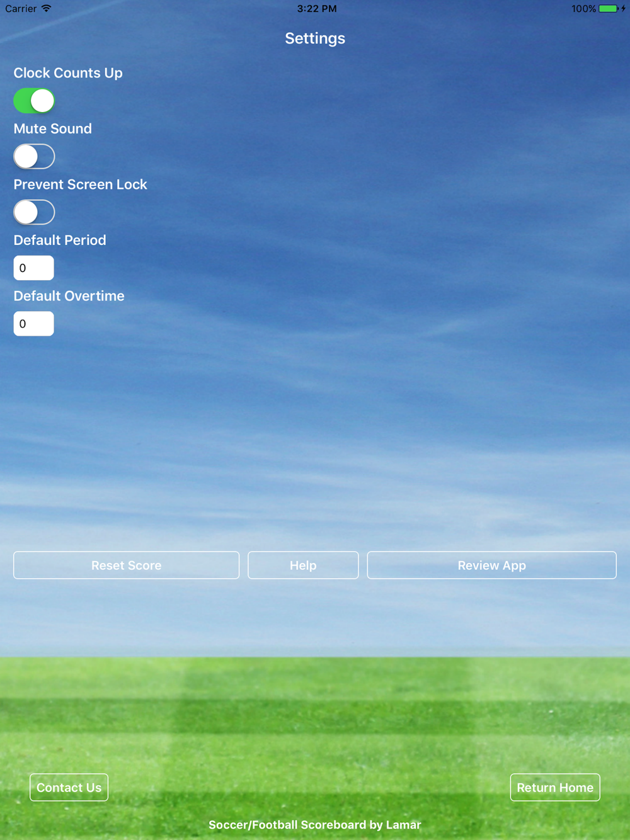Tap the Default Overtime input field
The width and height of the screenshot is (630, 840).
click(34, 324)
